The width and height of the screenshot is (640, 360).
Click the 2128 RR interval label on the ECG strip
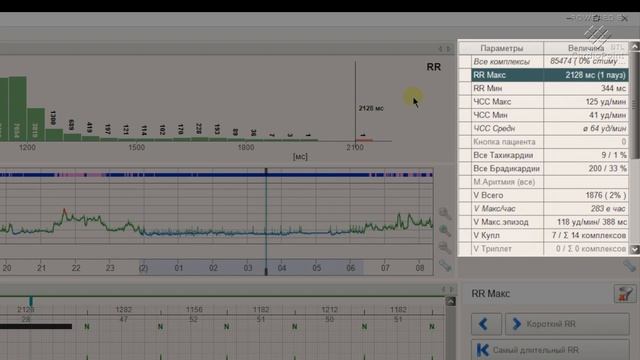26,310
